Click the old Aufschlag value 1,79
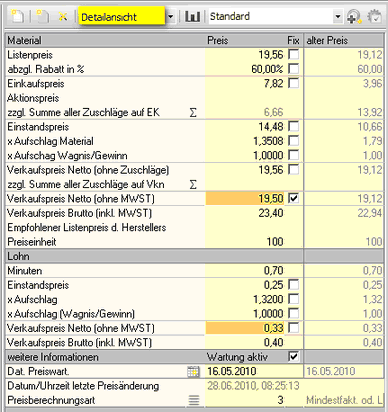This screenshot has height=412, width=388. (372, 141)
